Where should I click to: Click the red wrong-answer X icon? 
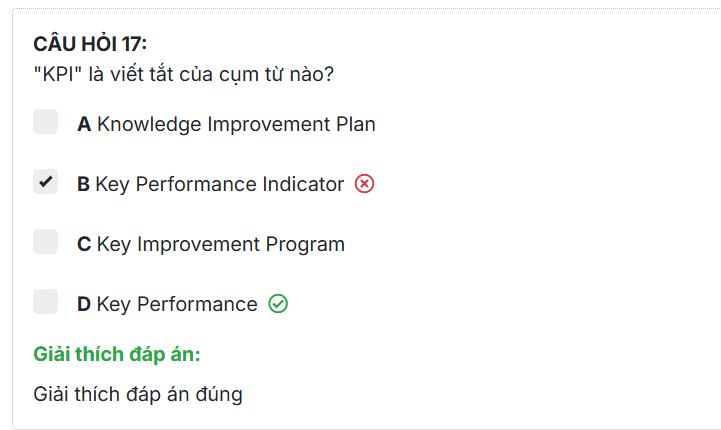(x=365, y=184)
